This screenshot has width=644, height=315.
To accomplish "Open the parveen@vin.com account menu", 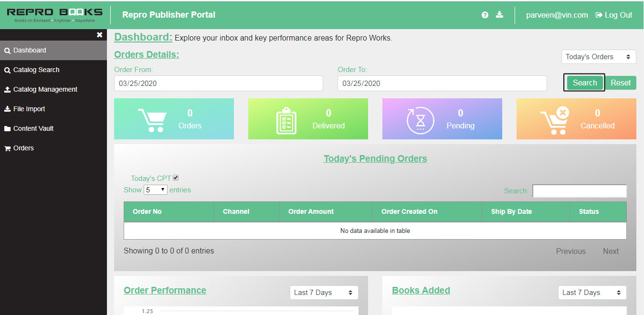I will click(x=557, y=15).
